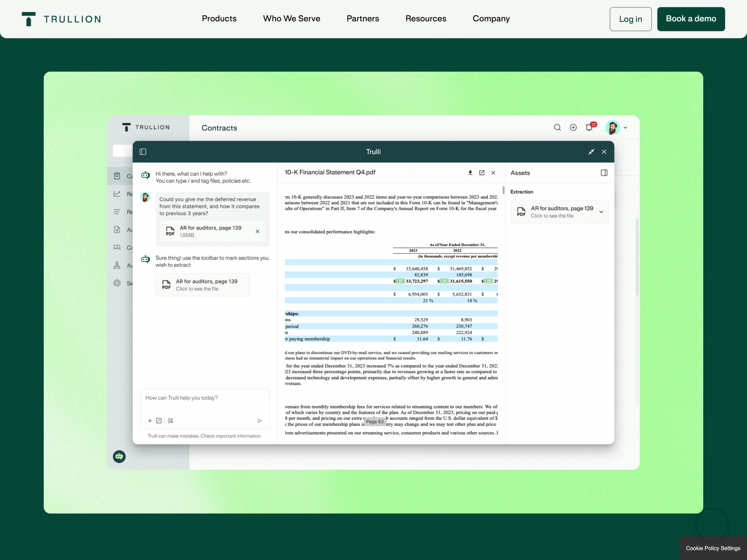
Task: Download the 10-K Financial Statement PDF
Action: point(470,172)
